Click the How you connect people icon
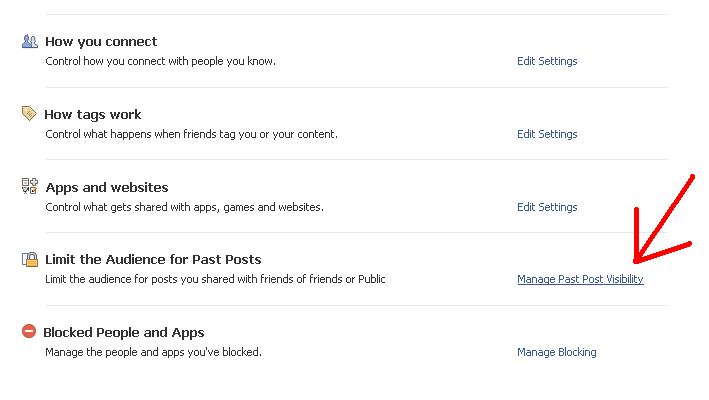This screenshot has height=400, width=709. 30,41
